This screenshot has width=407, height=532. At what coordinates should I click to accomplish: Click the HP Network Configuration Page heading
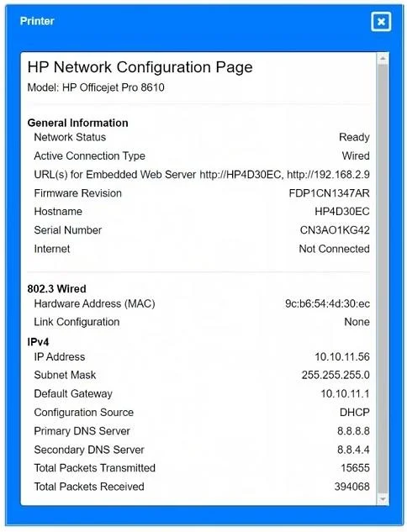point(140,67)
